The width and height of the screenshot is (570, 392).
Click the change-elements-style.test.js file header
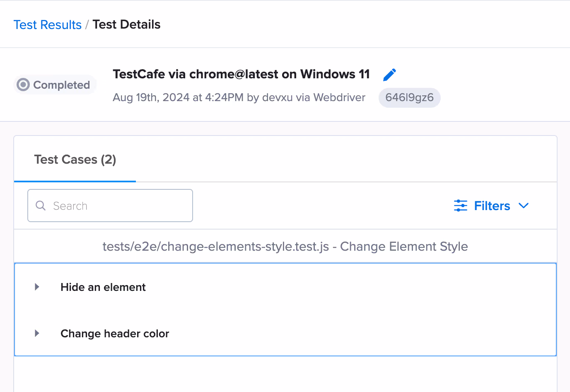[285, 247]
